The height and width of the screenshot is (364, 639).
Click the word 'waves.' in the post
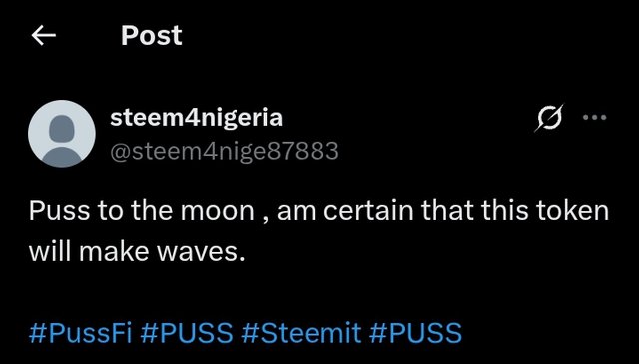[x=201, y=253]
